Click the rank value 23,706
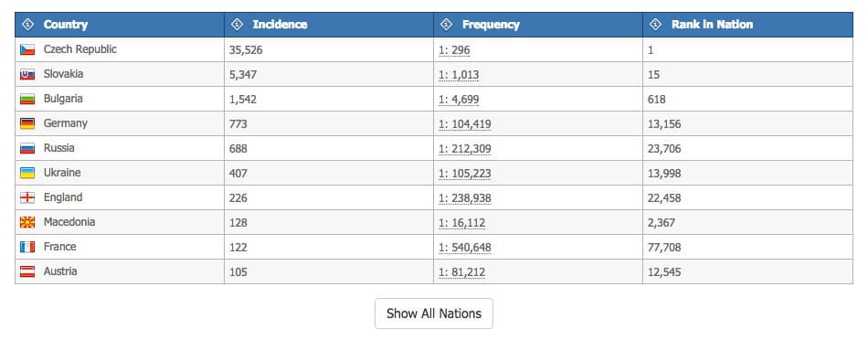868x340 pixels. coord(664,149)
